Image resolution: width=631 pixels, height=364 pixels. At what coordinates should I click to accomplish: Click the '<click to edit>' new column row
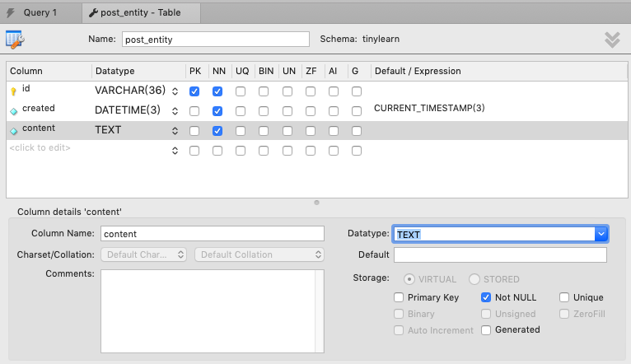point(41,148)
